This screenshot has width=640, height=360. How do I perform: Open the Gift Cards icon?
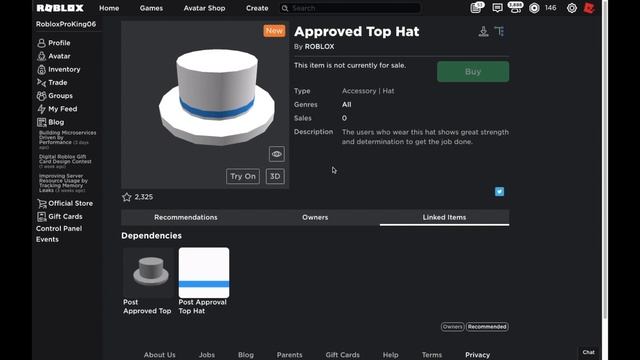pos(41,216)
